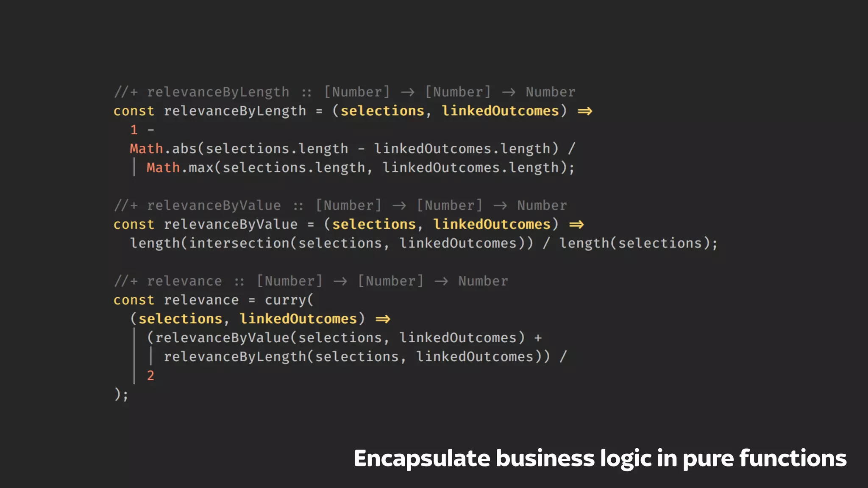Click the comment '//+ relevance :: [Number]' line
Viewport: 868px width, 488px height.
[x=311, y=281]
